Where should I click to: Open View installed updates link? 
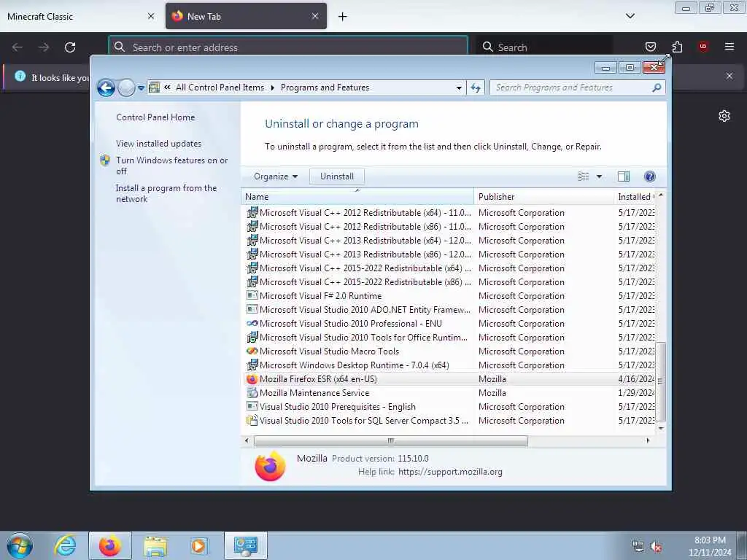158,144
